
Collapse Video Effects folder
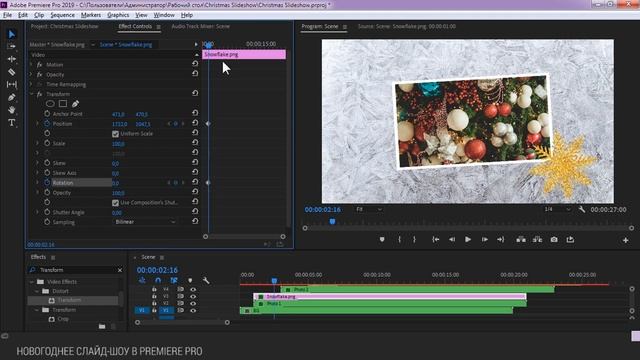pos(31,282)
